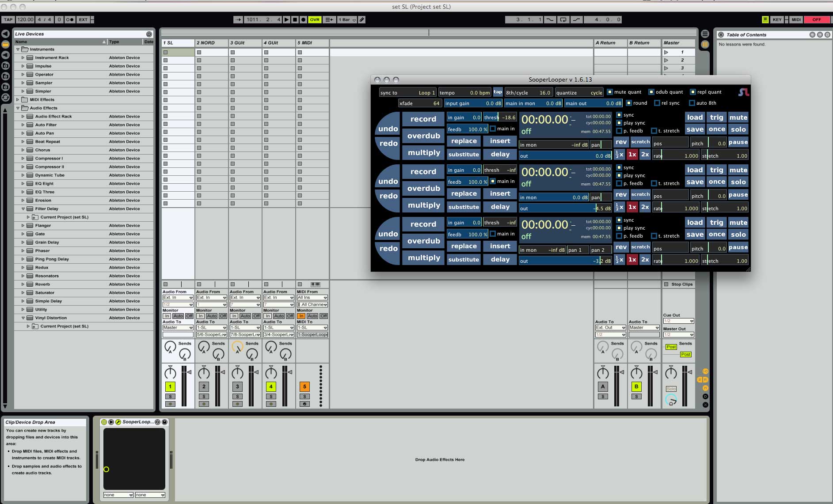Click SooperLooper tap tempo button
The width and height of the screenshot is (833, 504).
[x=498, y=92]
